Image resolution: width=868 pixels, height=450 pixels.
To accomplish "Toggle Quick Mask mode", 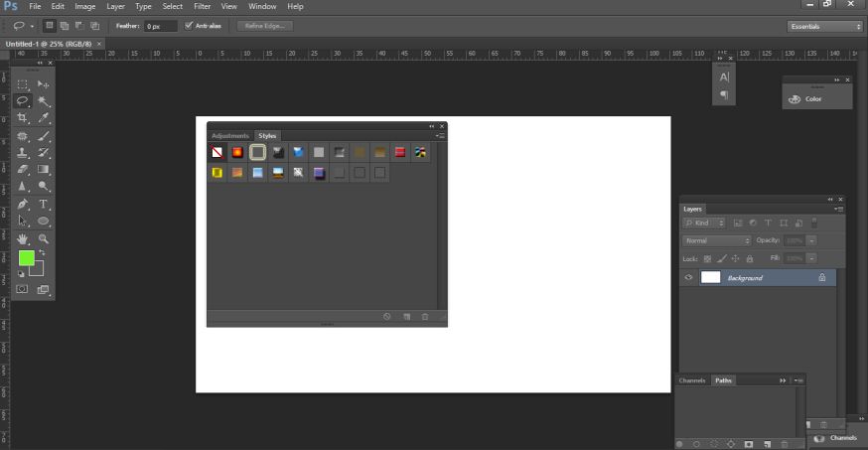I will pos(22,289).
